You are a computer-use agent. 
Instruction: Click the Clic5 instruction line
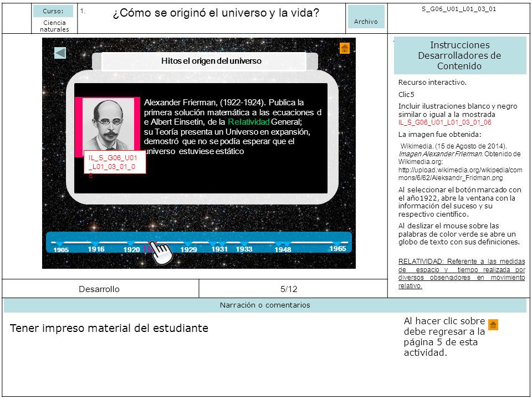[406, 94]
